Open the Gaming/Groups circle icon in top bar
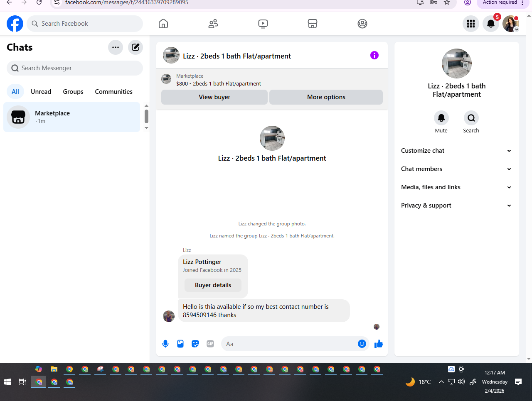The width and height of the screenshot is (532, 401). point(362,24)
